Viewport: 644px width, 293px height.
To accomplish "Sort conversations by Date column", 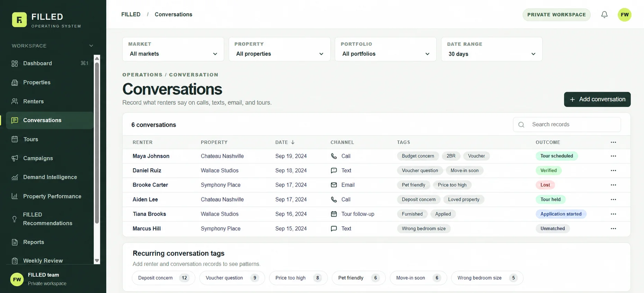I will pos(285,142).
